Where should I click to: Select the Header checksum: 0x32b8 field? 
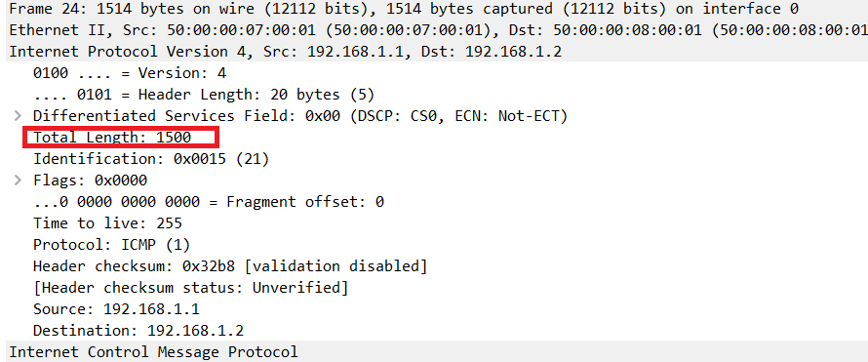(x=230, y=266)
